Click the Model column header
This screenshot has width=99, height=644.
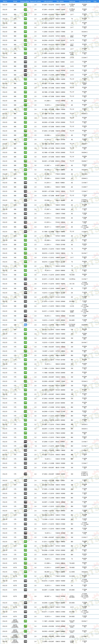[15, 1]
